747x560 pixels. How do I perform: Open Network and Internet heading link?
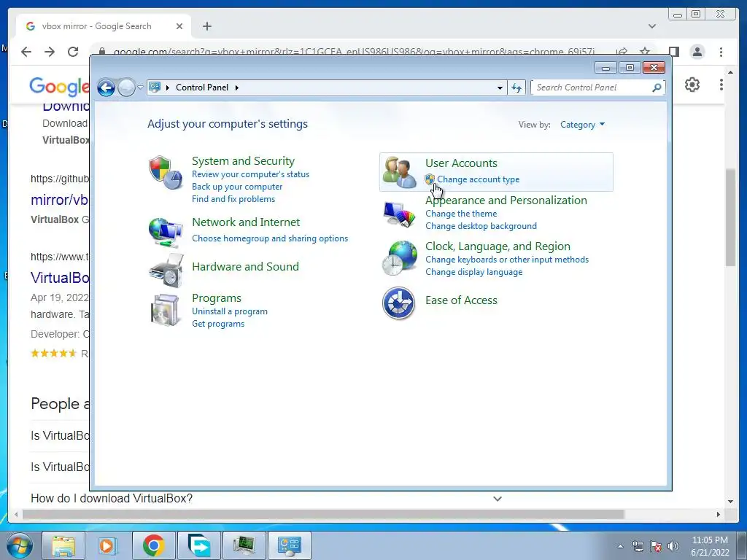(246, 222)
